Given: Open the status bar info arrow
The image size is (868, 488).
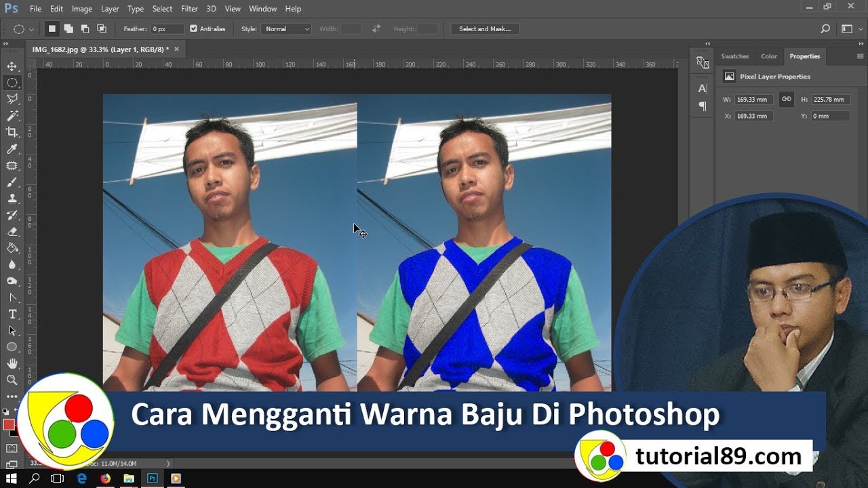Looking at the screenshot, I should click(168, 464).
